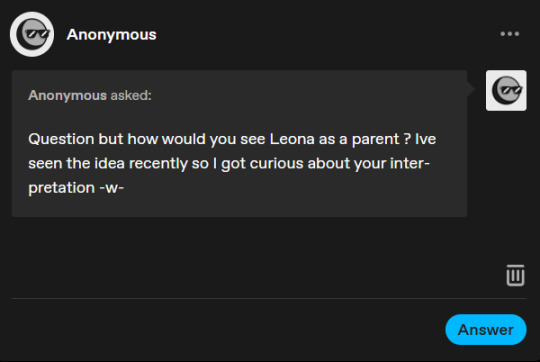Click the question text about Leona as a parent
Viewport: 540px width, 362px height.
click(232, 163)
